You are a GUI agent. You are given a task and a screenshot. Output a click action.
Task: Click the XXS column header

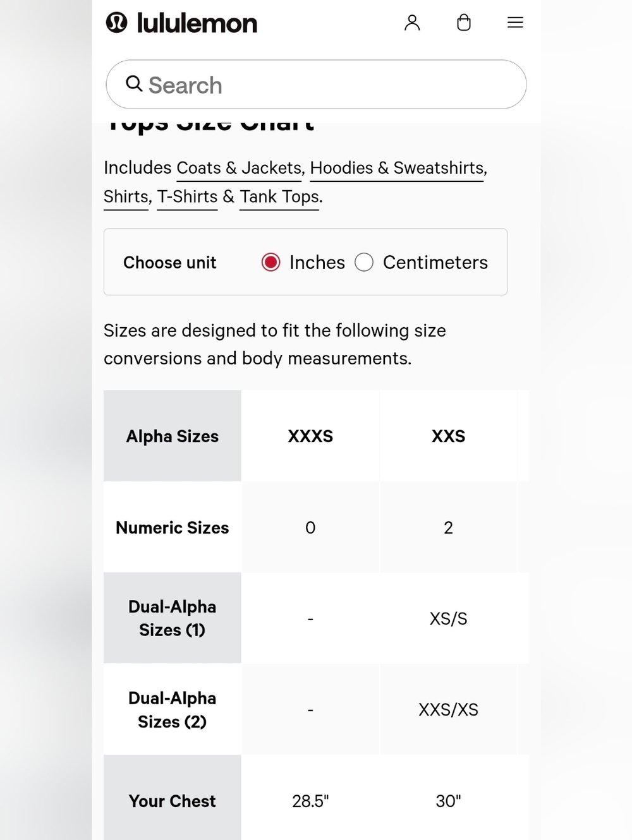tap(448, 436)
